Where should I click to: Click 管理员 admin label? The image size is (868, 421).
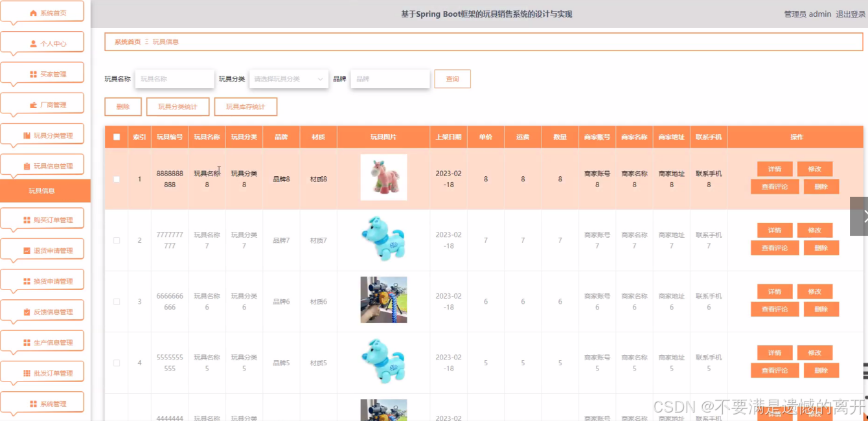[807, 14]
